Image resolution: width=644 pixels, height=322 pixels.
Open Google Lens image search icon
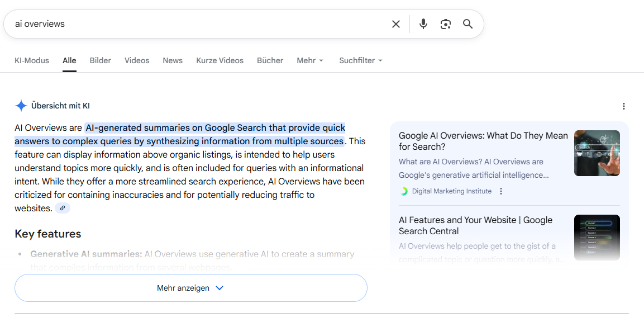pos(445,24)
